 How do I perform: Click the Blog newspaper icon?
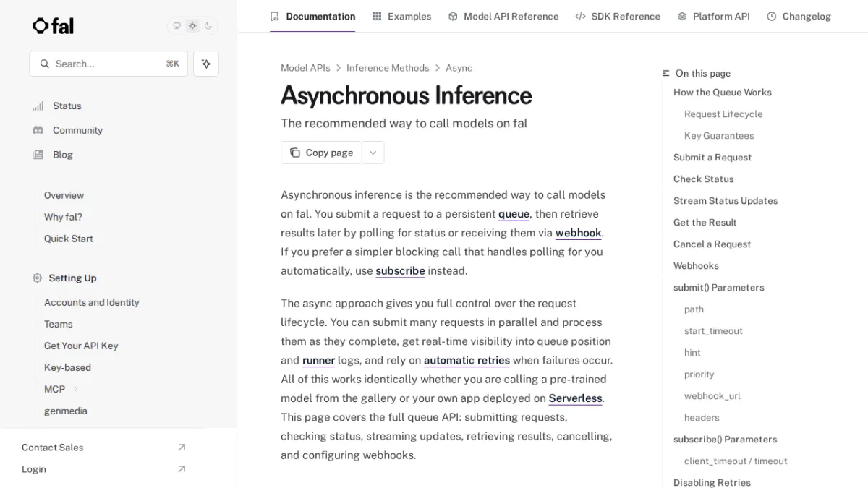[x=38, y=155]
